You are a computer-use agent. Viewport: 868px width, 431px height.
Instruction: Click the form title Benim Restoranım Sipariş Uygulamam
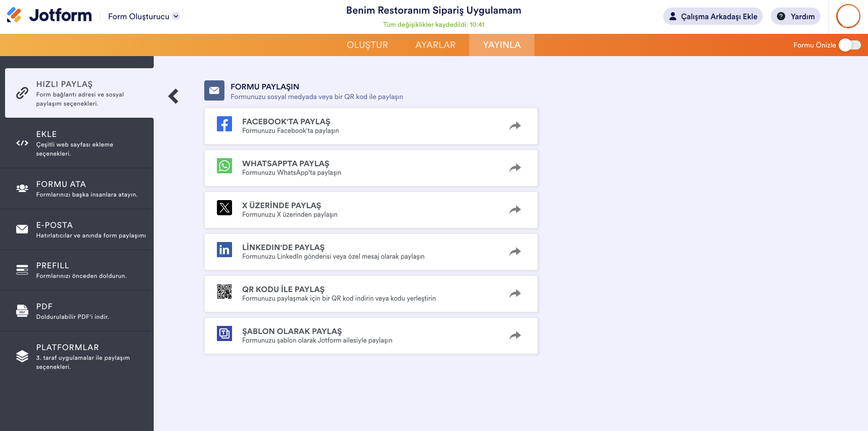click(x=433, y=11)
